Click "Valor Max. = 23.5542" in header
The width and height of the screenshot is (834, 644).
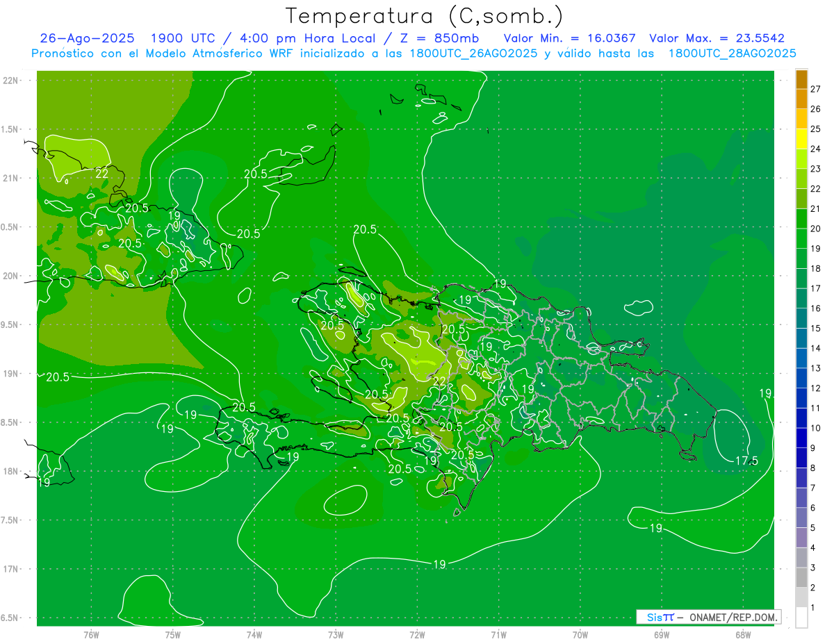717,38
